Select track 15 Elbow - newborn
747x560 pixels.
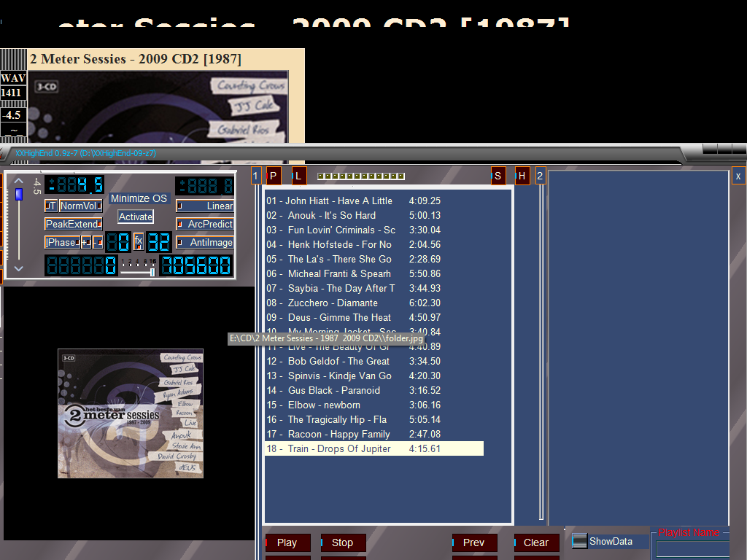coord(374,405)
